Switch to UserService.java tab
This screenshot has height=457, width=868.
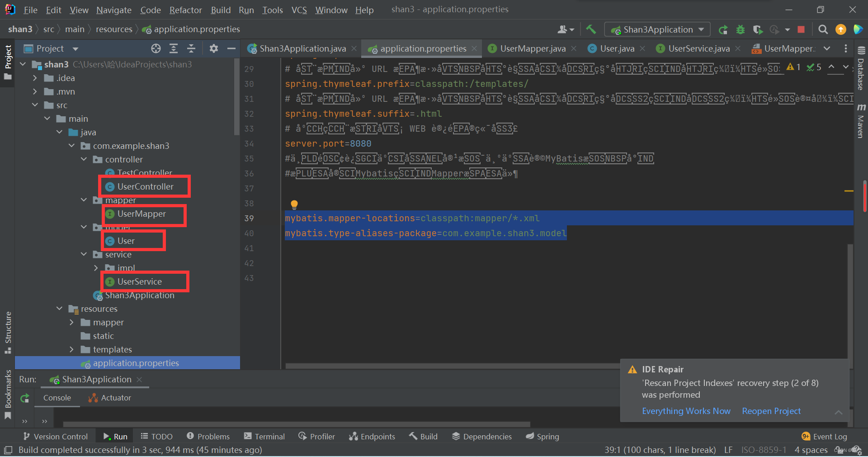[x=698, y=48]
